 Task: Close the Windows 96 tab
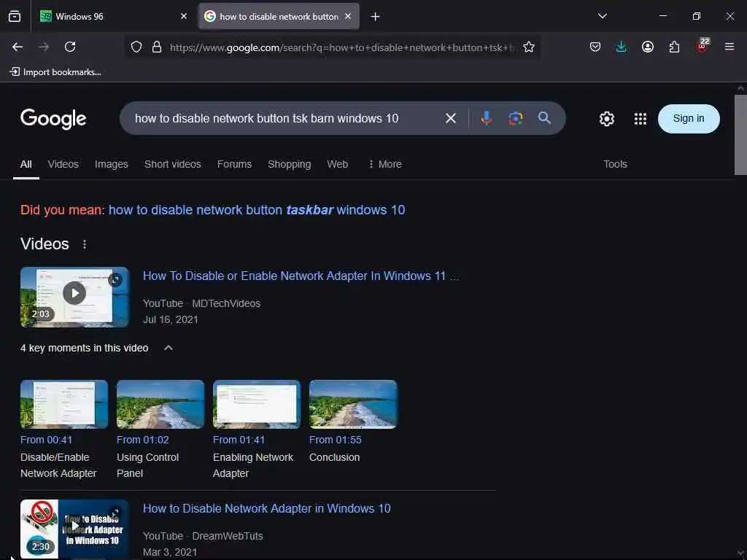click(x=184, y=16)
